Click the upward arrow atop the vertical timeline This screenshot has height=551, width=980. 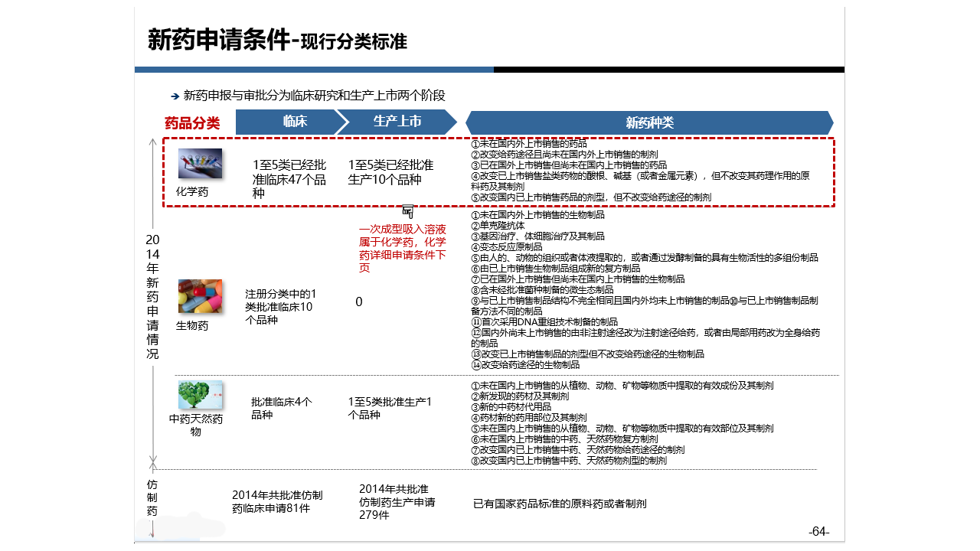[152, 143]
